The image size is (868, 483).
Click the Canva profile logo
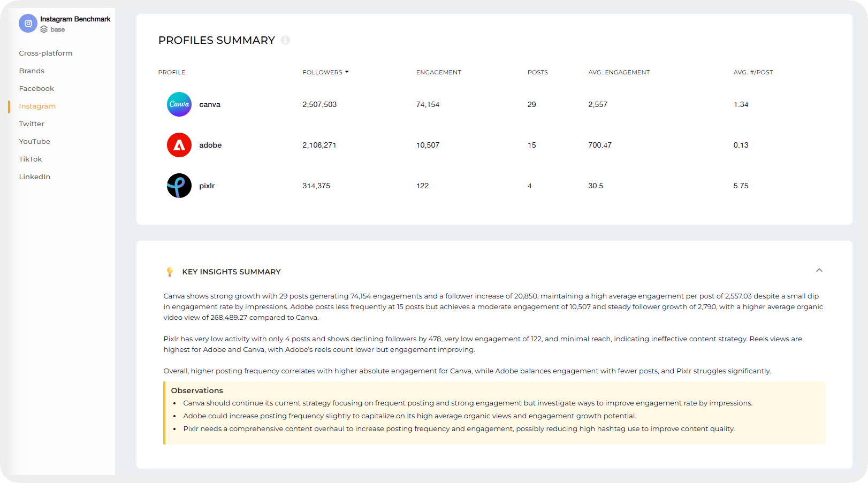179,104
